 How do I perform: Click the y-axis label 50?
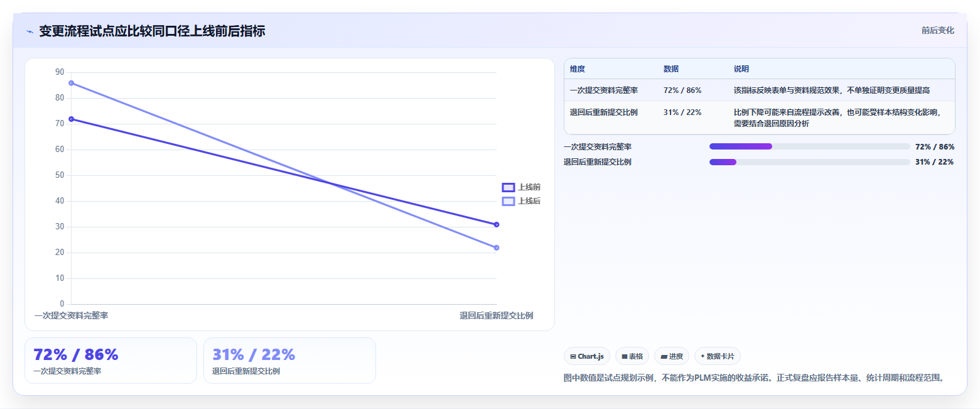(60, 175)
